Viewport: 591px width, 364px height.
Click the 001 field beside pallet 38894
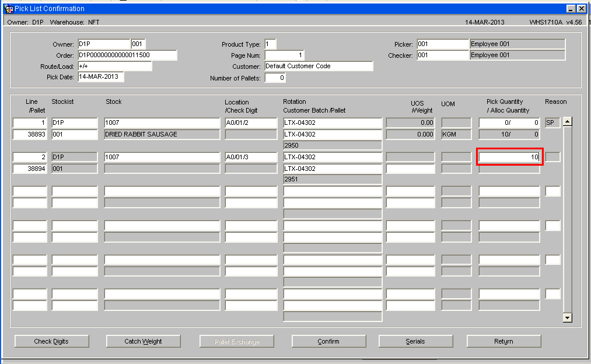click(x=75, y=169)
